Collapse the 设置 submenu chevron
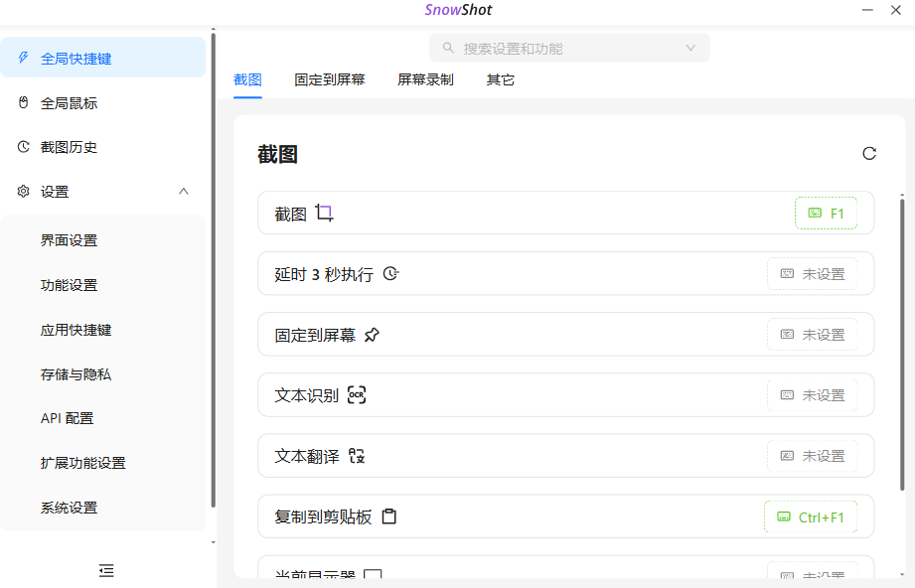Image resolution: width=915 pixels, height=588 pixels. (x=184, y=192)
